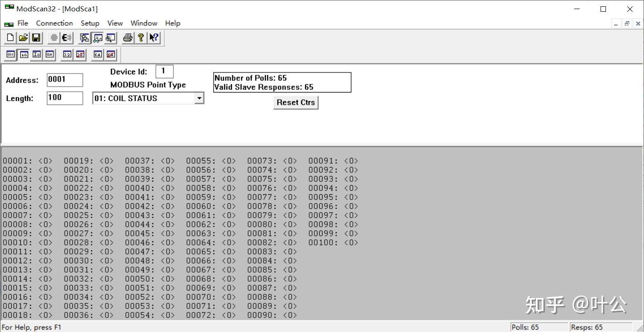Open the Connection menu
The image size is (644, 332).
tap(54, 23)
